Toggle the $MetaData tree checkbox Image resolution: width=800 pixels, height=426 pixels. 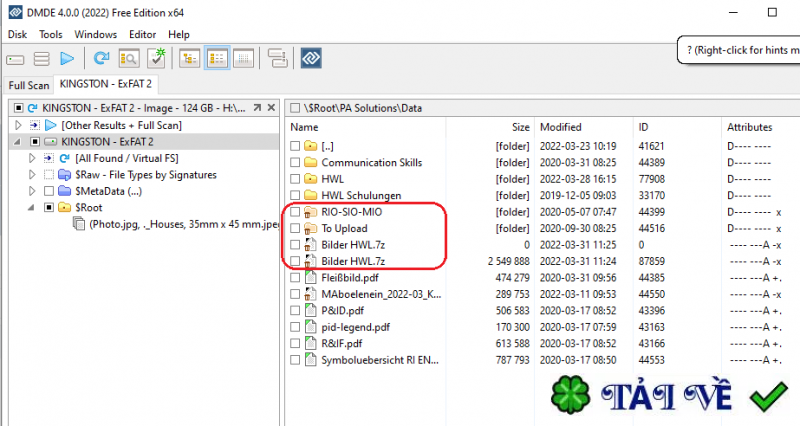pyautogui.click(x=49, y=191)
